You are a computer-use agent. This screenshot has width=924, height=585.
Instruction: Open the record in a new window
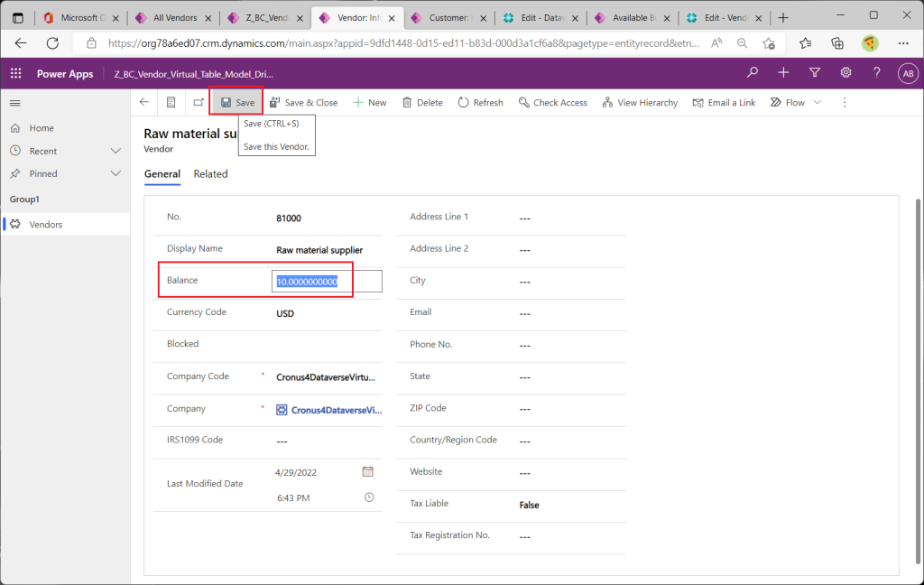click(x=199, y=102)
